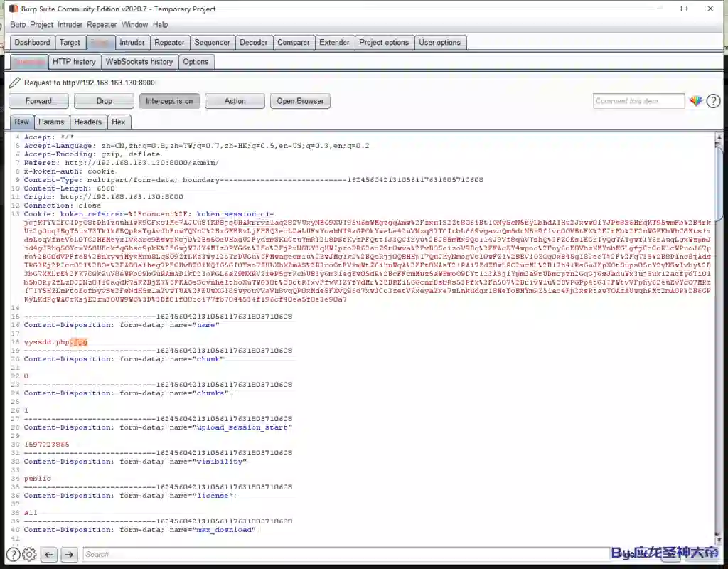This screenshot has height=569, width=728.
Task: Click the Accept-Language header line
Action: [x=196, y=145]
